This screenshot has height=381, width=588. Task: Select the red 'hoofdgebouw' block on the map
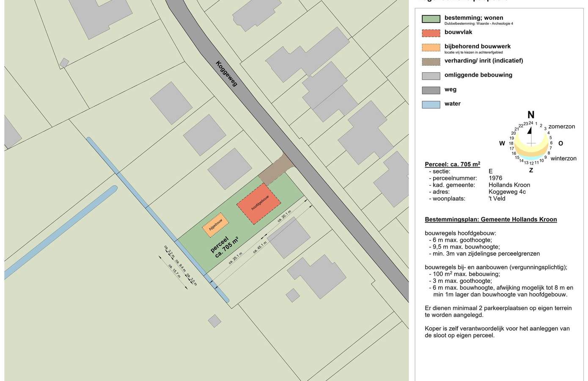click(258, 204)
